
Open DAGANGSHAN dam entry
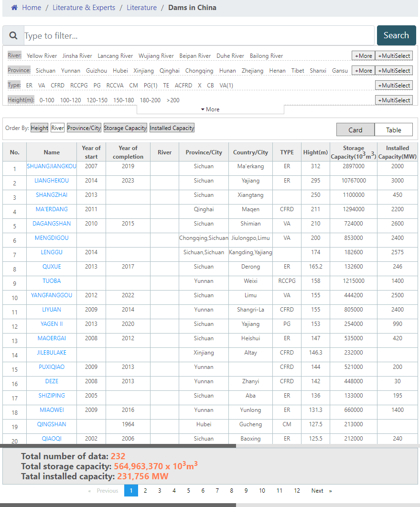(52, 224)
